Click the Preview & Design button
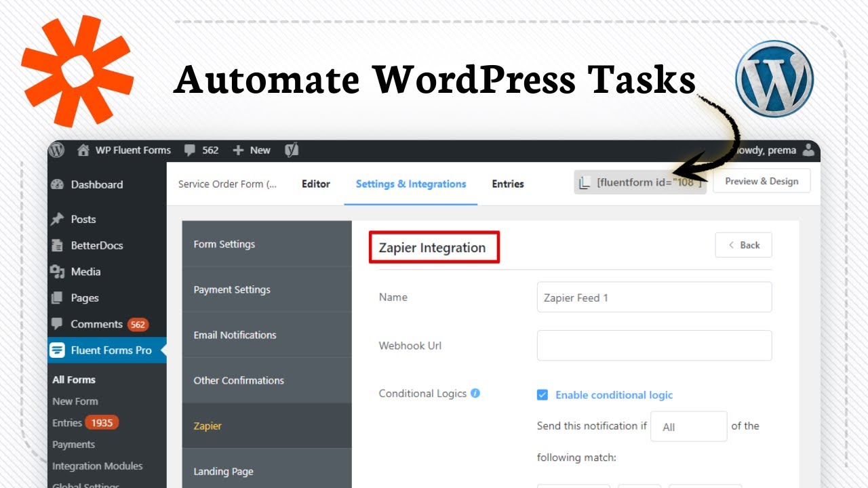 point(762,181)
